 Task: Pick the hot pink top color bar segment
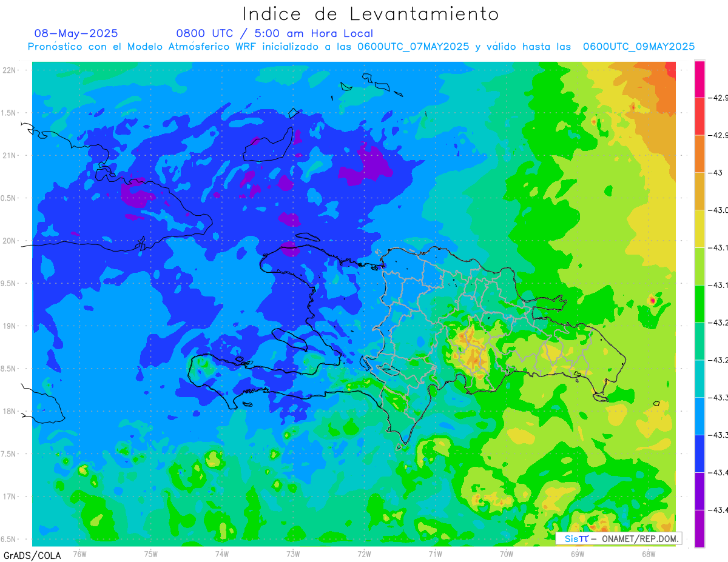pyautogui.click(x=699, y=79)
